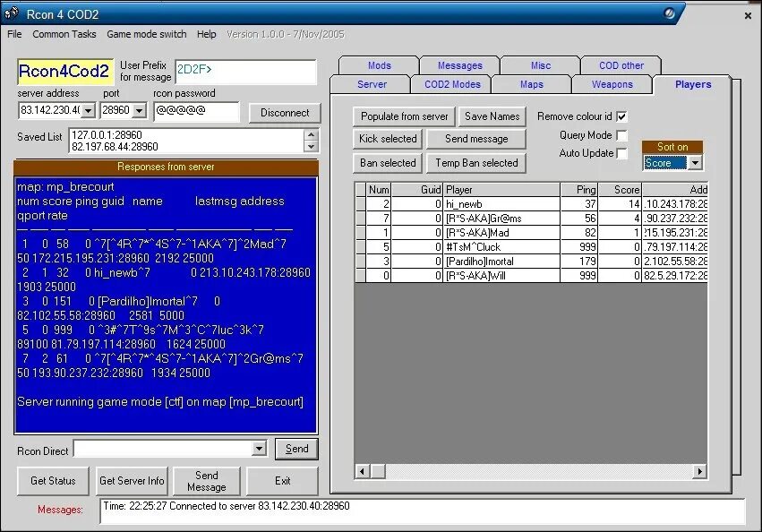Screen dimensions: 762x532
Task: Click the Exit button
Action: point(282,480)
